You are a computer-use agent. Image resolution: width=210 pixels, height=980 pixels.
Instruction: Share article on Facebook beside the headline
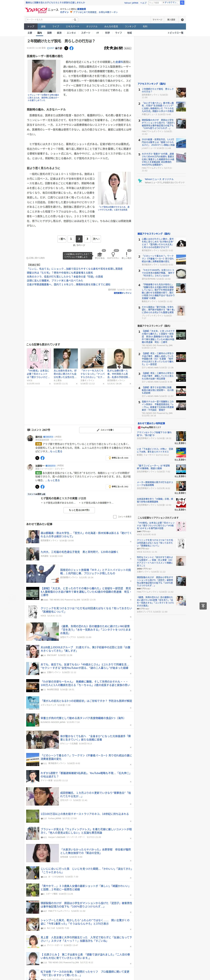point(71,48)
